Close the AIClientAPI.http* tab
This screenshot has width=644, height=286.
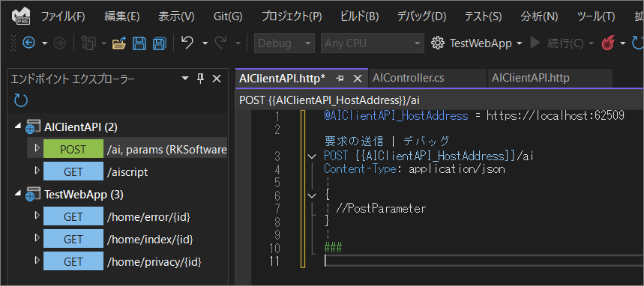pos(358,79)
